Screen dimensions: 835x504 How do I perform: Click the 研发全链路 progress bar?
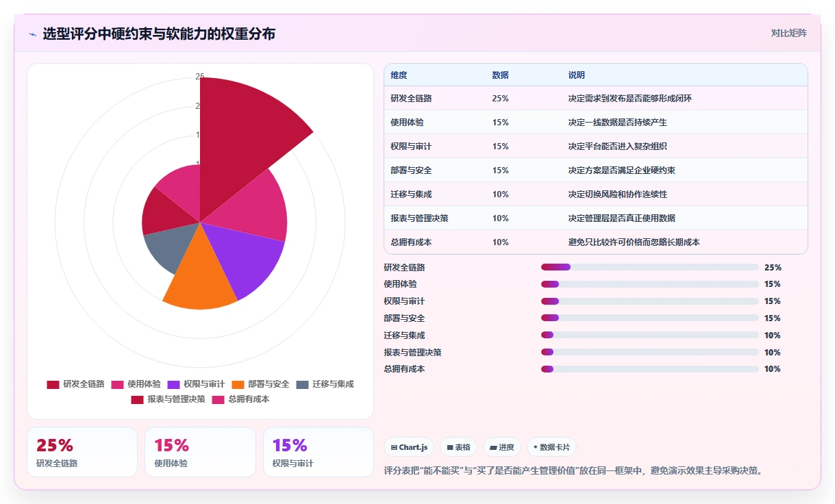(650, 267)
